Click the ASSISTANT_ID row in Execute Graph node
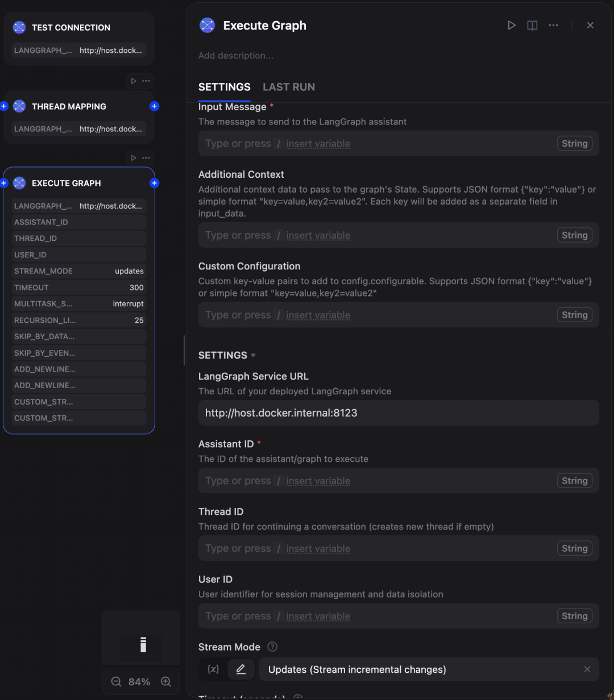Image resolution: width=614 pixels, height=700 pixels. pos(79,222)
